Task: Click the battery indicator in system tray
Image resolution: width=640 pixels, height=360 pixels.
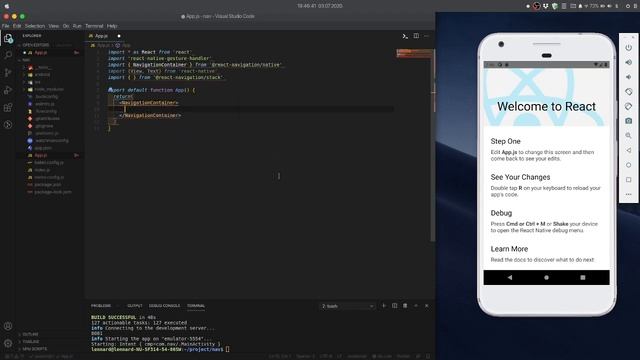Action: (x=601, y=6)
